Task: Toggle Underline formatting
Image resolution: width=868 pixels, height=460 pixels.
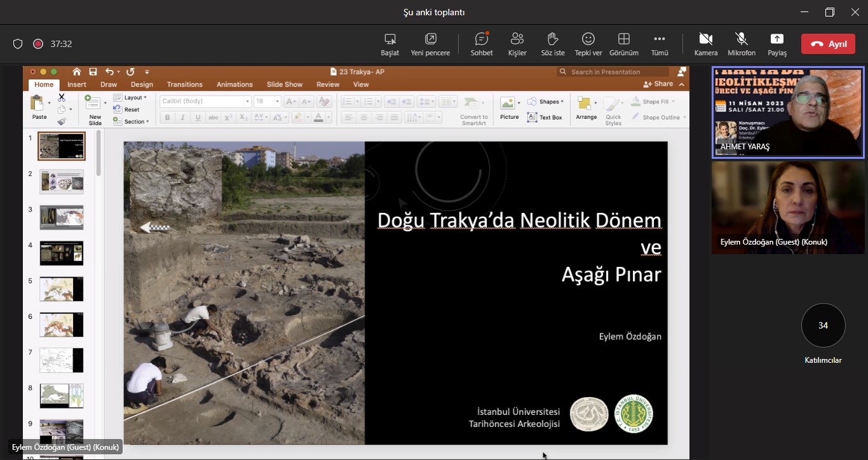Action: pyautogui.click(x=198, y=118)
